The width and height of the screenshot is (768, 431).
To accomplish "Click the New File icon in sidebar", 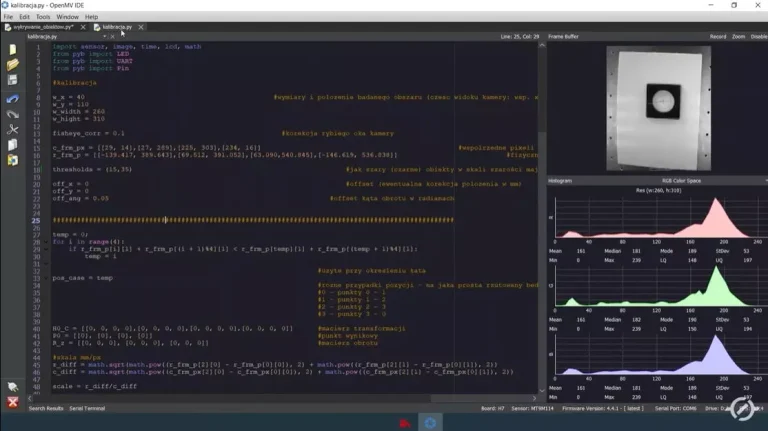I will [x=12, y=49].
